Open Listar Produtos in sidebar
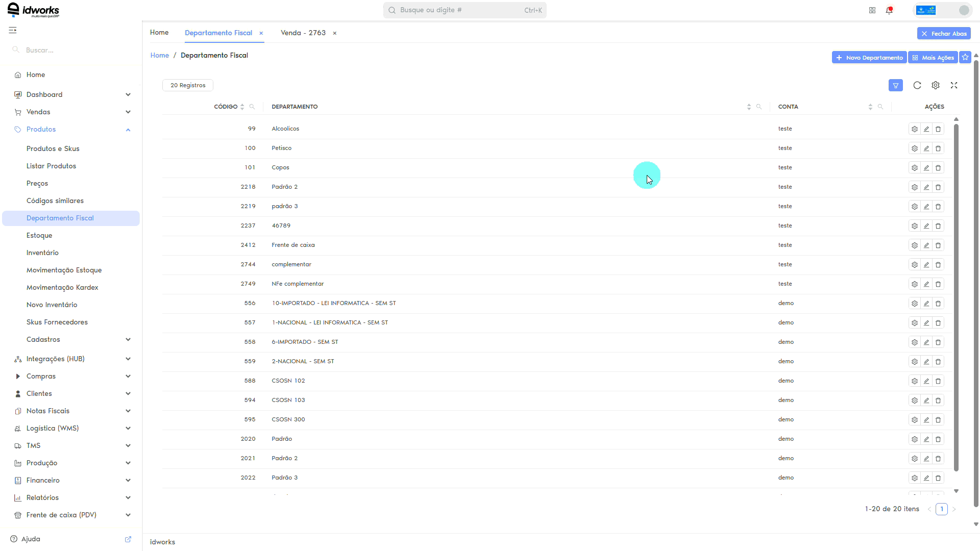980x551 pixels. (51, 166)
